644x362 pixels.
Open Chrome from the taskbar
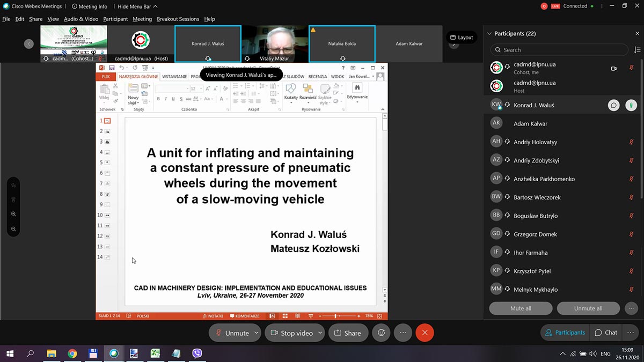click(72, 353)
